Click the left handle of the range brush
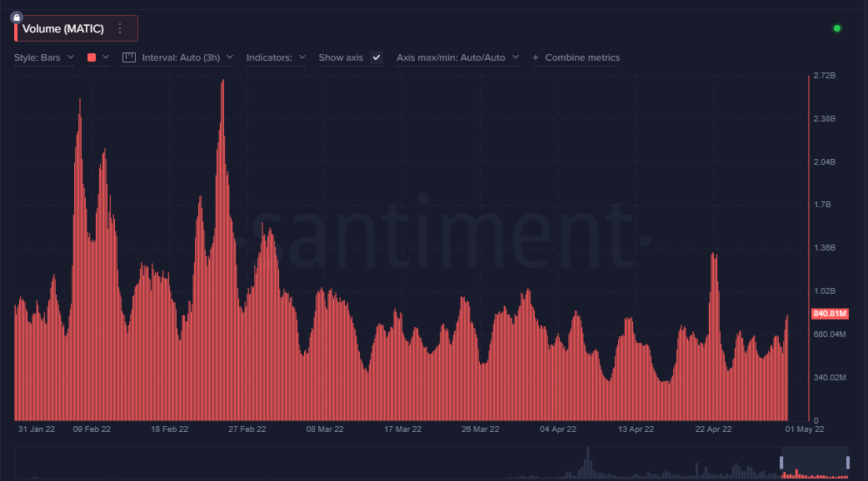 (x=781, y=463)
